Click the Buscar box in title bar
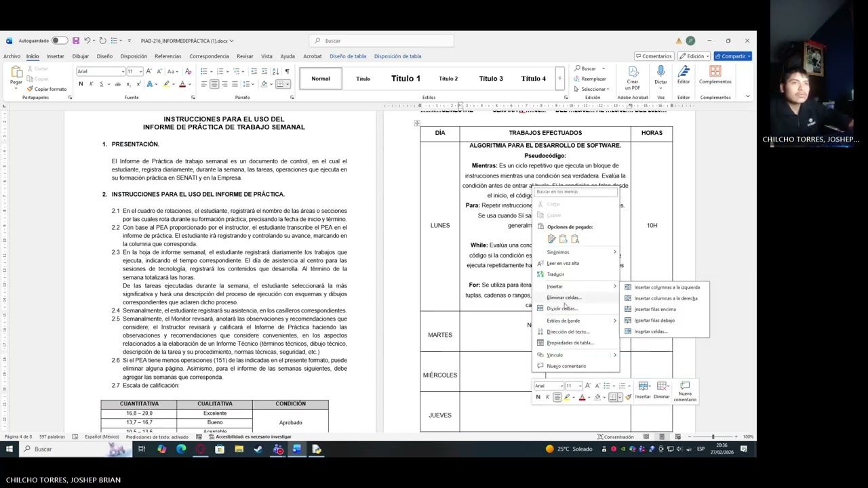868x488 pixels. click(x=382, y=41)
